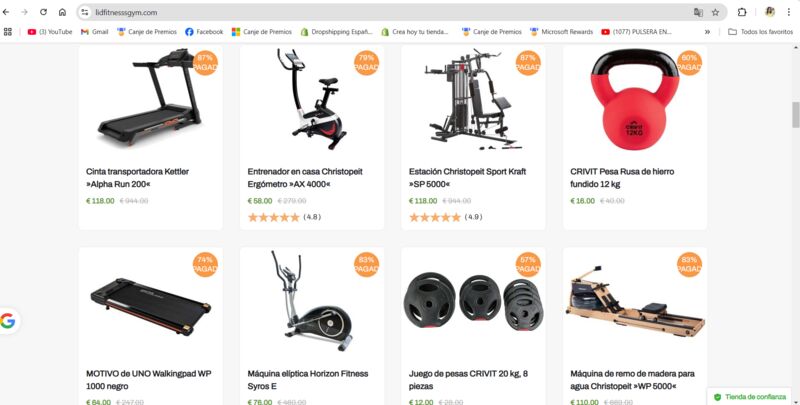800x405 pixels.
Task: Open the Cinta transportadora Kettler Alpha Run product link
Action: pyautogui.click(x=137, y=178)
